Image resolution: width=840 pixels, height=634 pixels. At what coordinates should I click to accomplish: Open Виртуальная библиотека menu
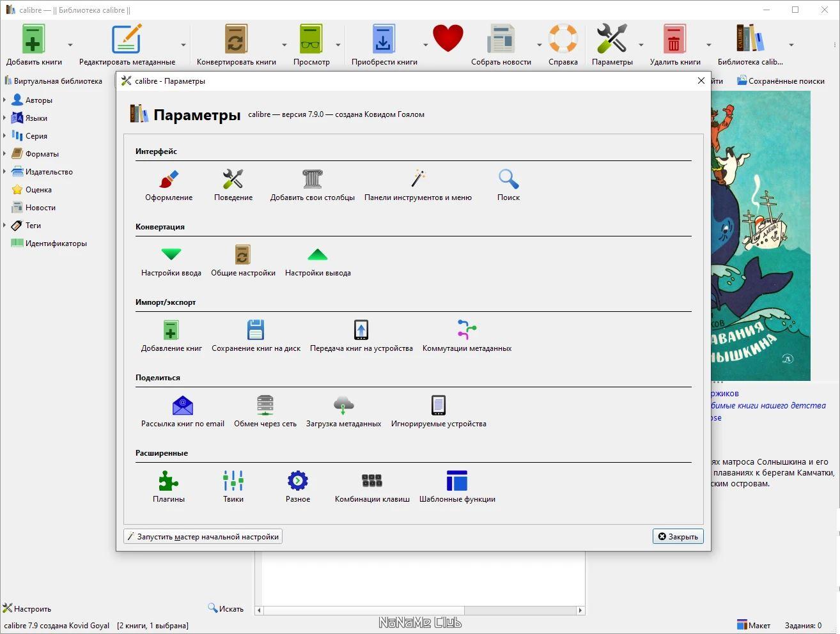53,81
